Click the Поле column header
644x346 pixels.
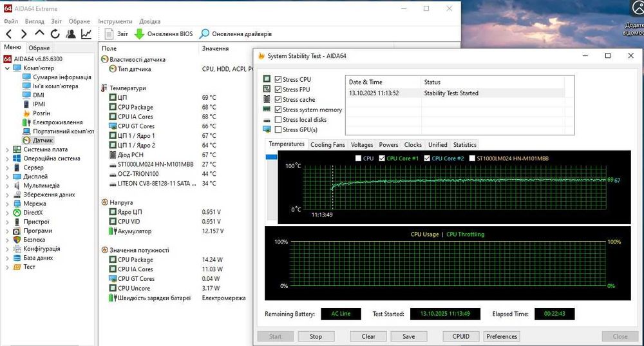point(148,48)
